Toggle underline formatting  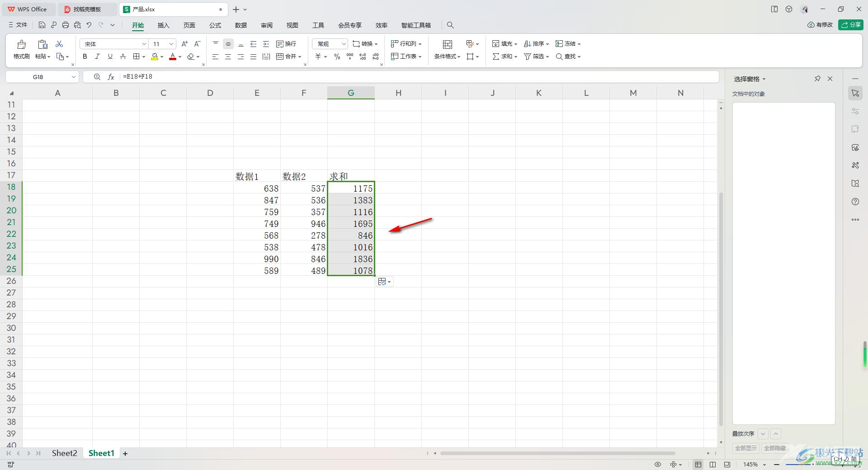110,56
